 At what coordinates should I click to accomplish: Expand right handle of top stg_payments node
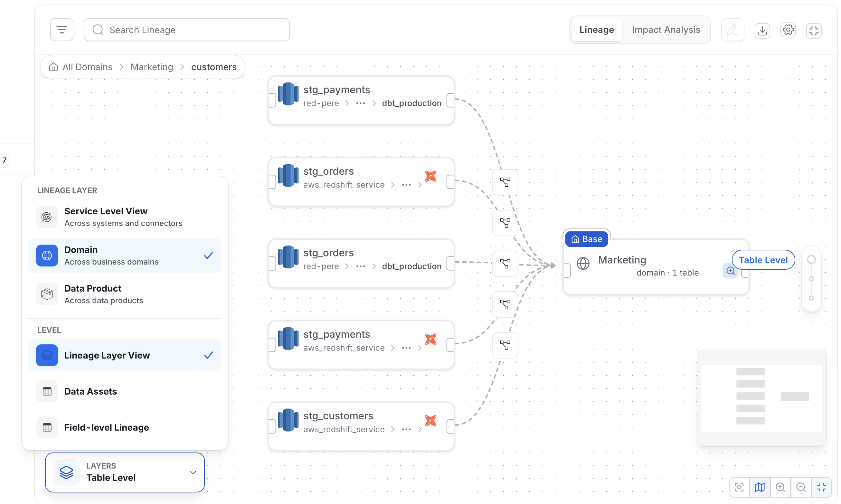(450, 100)
